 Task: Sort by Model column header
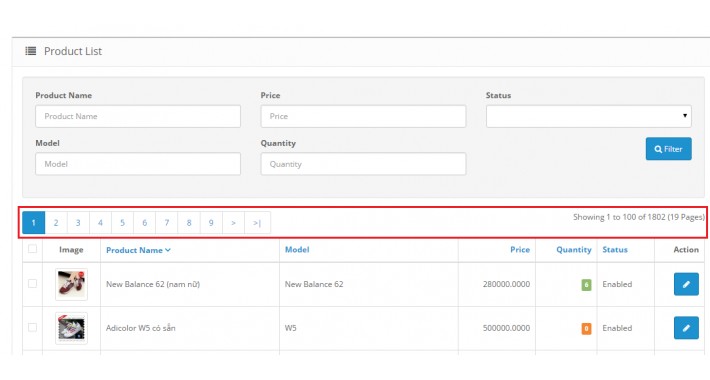pos(297,250)
